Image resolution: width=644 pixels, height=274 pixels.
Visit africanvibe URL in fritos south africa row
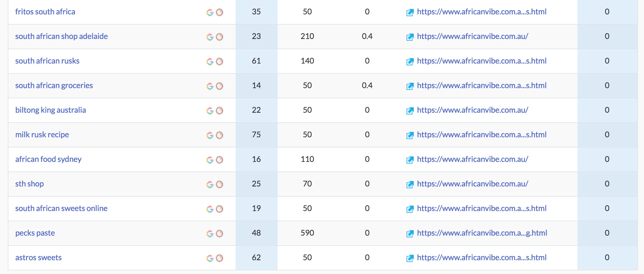coord(482,12)
